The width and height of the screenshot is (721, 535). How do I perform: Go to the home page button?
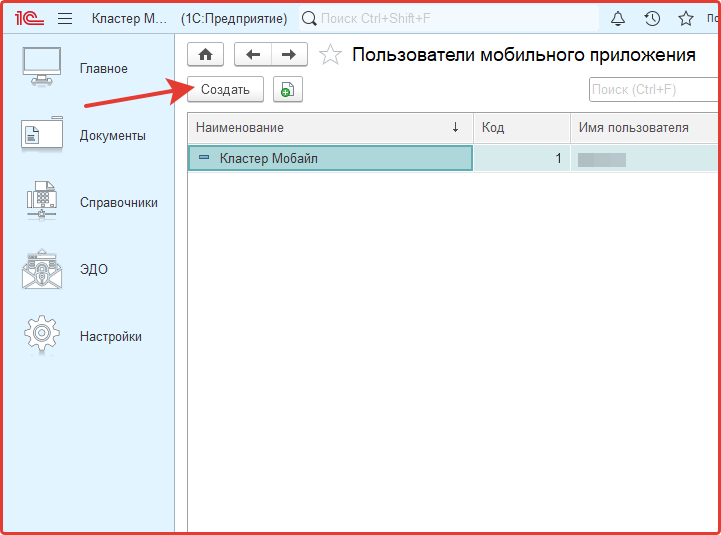coord(206,55)
